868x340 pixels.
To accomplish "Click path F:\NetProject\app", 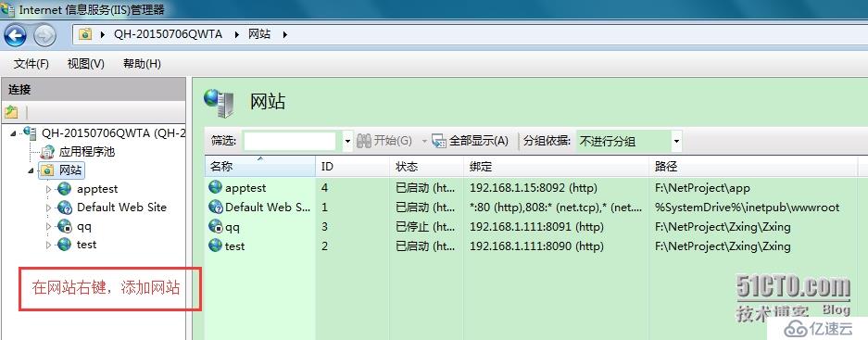I will (x=702, y=188).
